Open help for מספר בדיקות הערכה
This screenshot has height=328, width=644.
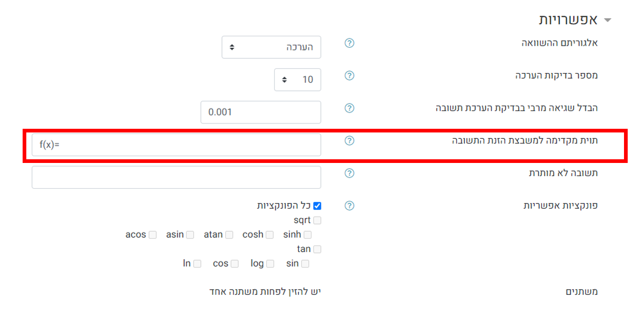point(349,76)
